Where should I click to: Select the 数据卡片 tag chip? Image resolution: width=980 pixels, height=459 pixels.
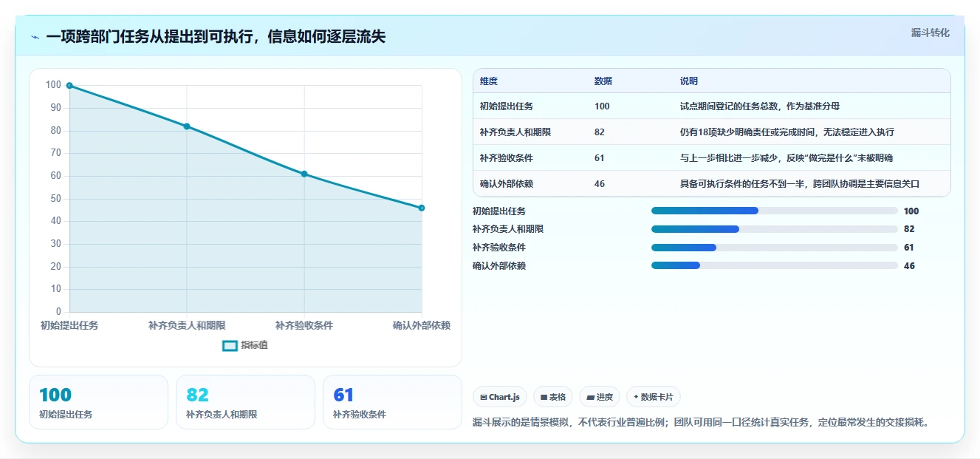654,397
